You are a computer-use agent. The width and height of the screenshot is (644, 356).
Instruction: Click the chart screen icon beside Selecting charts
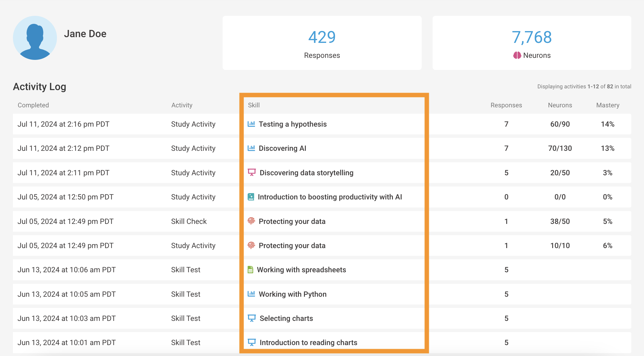point(251,318)
